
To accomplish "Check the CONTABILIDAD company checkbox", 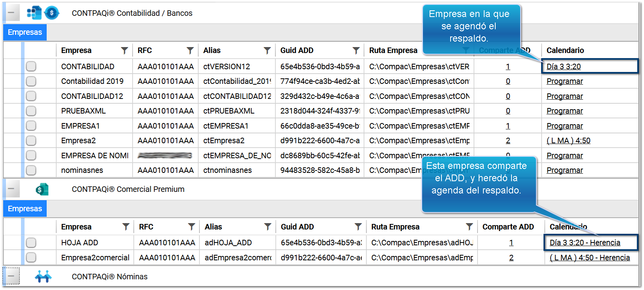I will 31,66.
